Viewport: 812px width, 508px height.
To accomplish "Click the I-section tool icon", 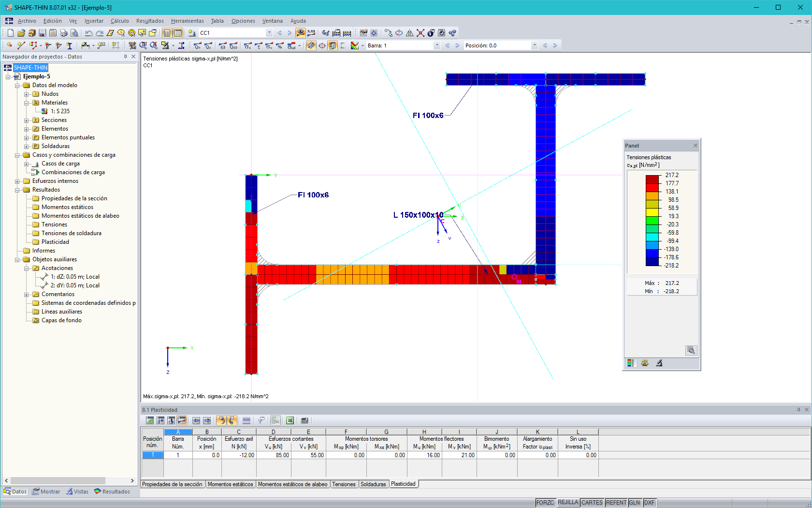I will pos(69,45).
